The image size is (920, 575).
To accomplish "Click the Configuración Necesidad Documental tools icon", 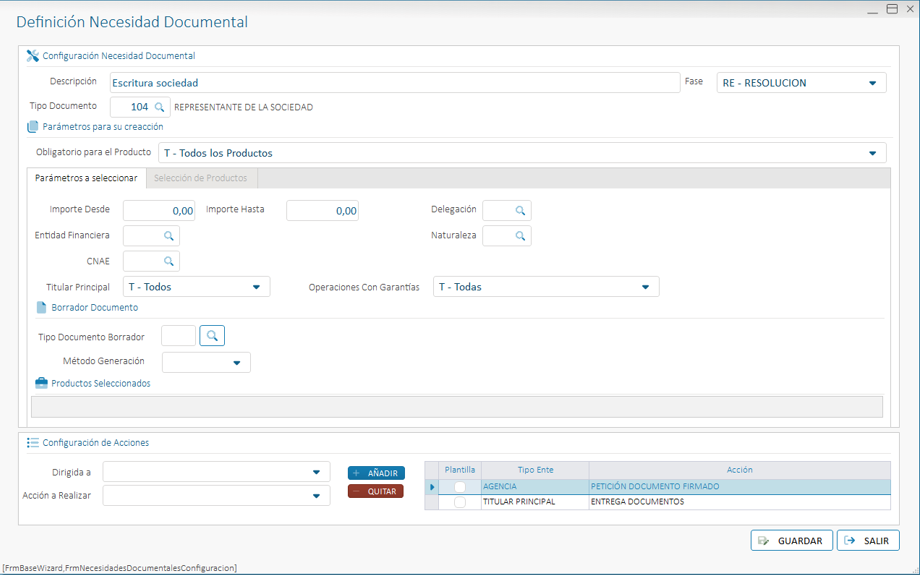I will (32, 56).
